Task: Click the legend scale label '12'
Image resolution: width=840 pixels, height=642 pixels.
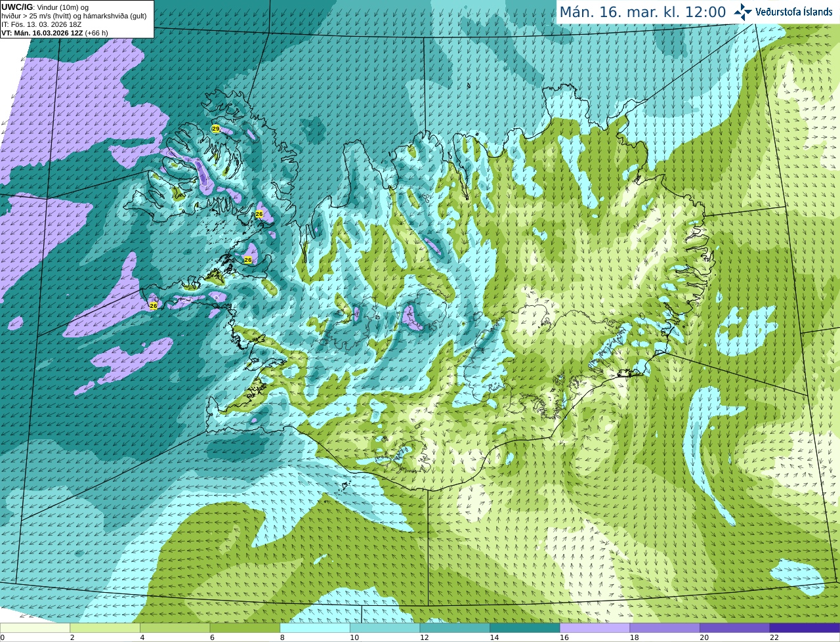Action: [424, 637]
